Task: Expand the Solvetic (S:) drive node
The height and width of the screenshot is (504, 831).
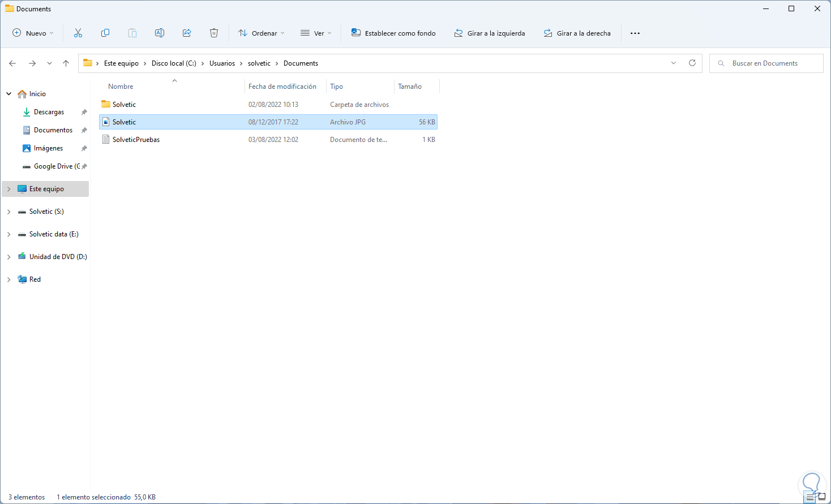Action: tap(9, 212)
